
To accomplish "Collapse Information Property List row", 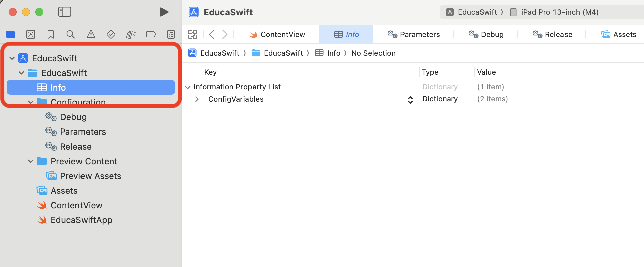I will click(188, 87).
